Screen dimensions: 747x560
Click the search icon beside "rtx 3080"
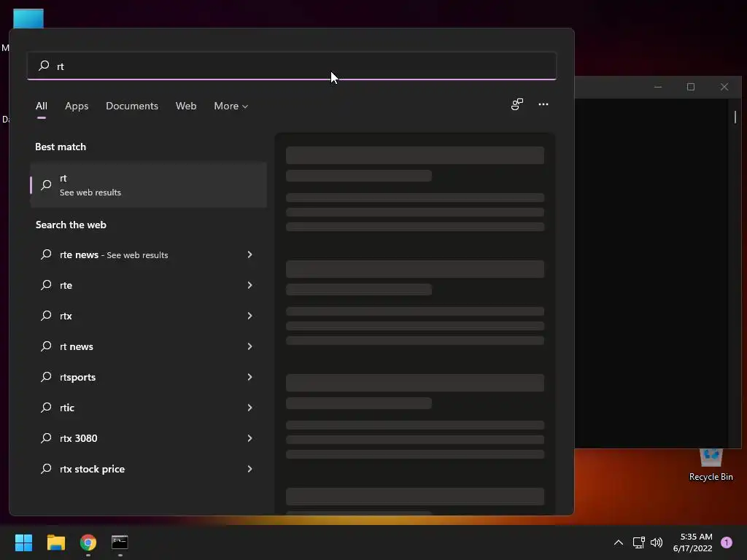coord(46,438)
